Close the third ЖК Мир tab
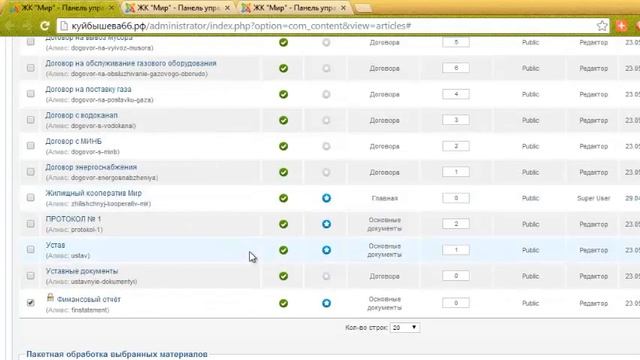 (x=343, y=8)
